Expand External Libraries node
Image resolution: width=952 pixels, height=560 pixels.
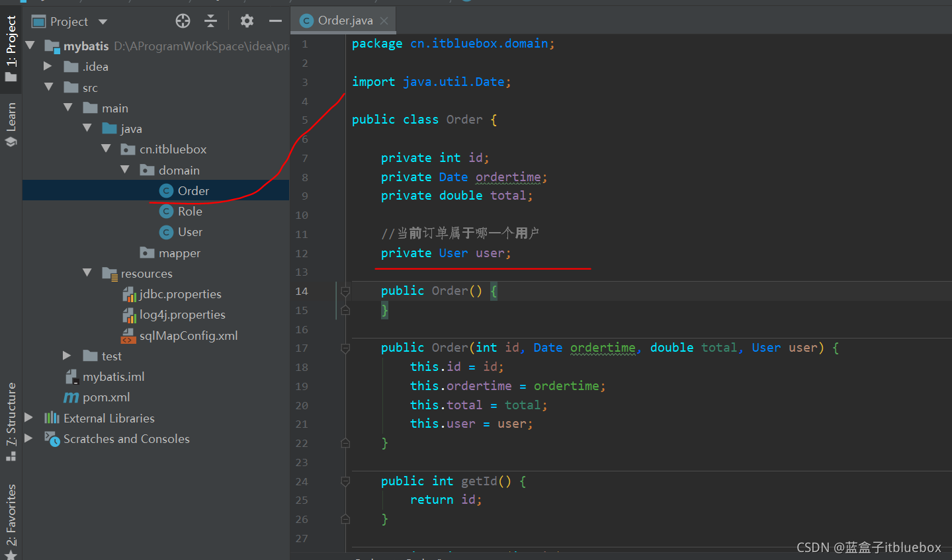tap(28, 418)
